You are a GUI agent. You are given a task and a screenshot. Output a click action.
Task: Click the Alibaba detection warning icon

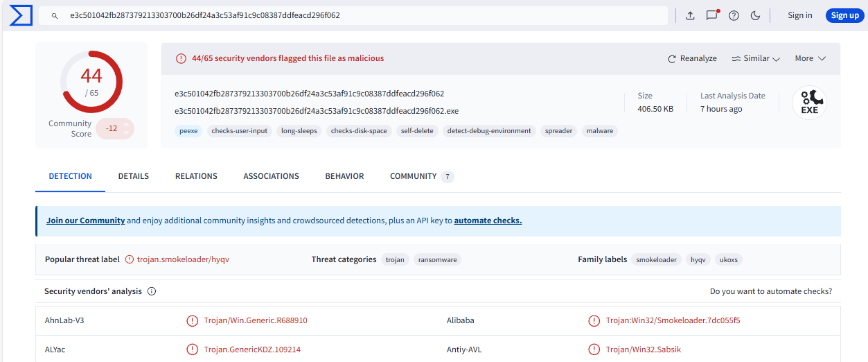click(x=594, y=320)
